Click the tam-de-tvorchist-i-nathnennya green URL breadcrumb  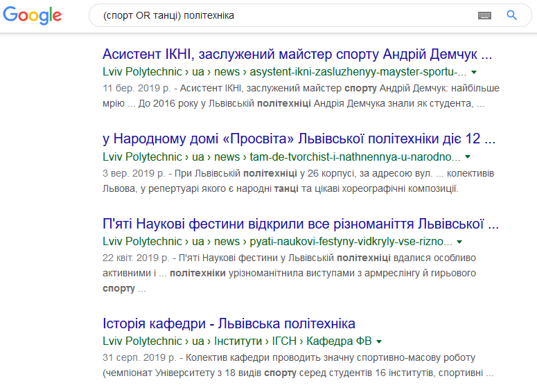click(x=281, y=157)
